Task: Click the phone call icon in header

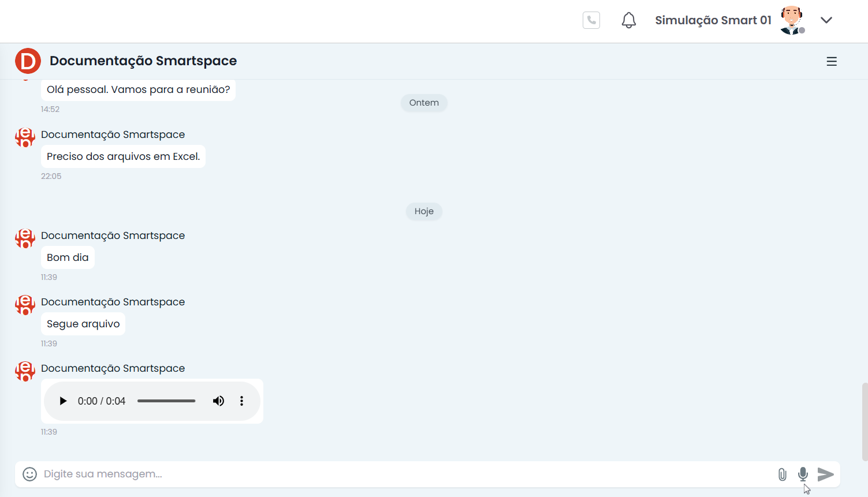Action: [x=591, y=20]
